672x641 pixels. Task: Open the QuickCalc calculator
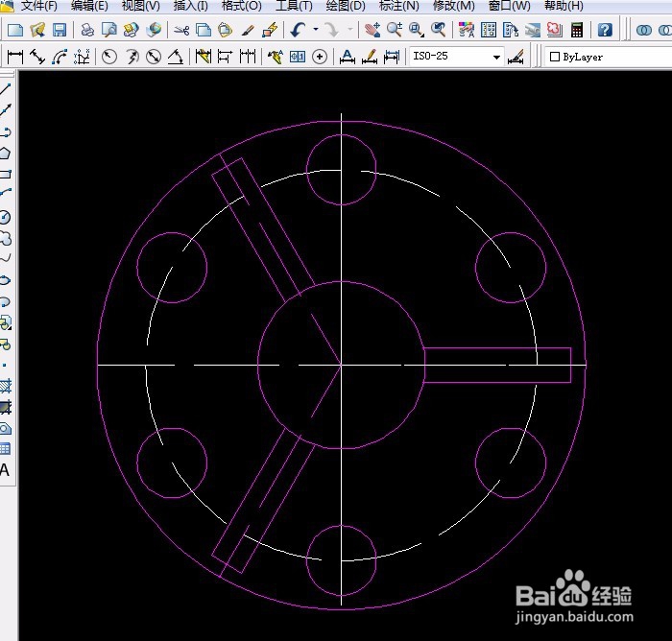click(x=577, y=30)
